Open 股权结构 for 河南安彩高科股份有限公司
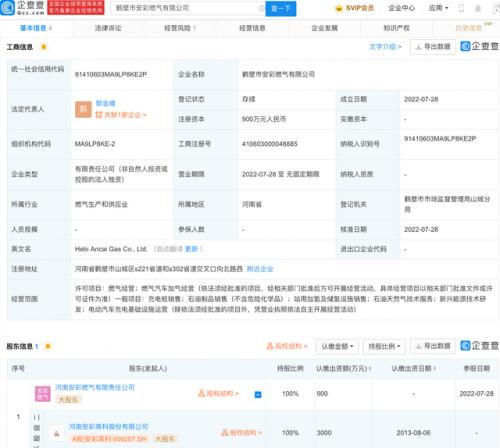Viewport: 500px width, 448px height. click(242, 433)
